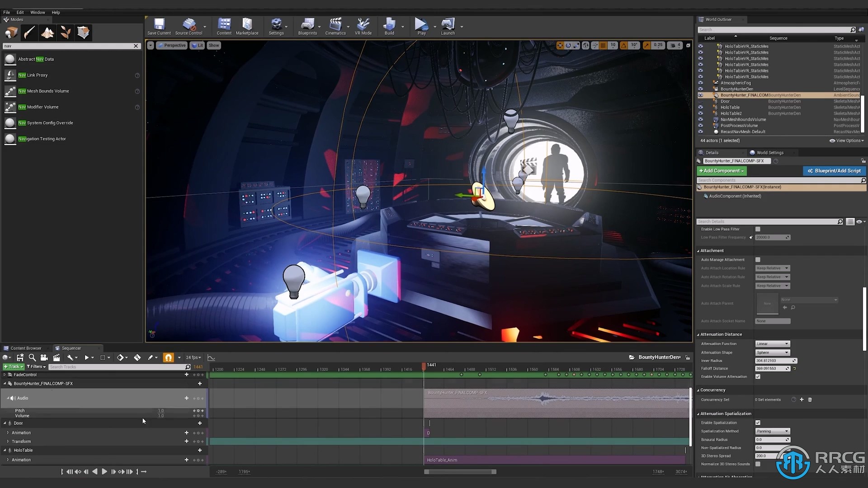Drag the Falloff Distance slider value
The image size is (868, 488).
coord(771,368)
